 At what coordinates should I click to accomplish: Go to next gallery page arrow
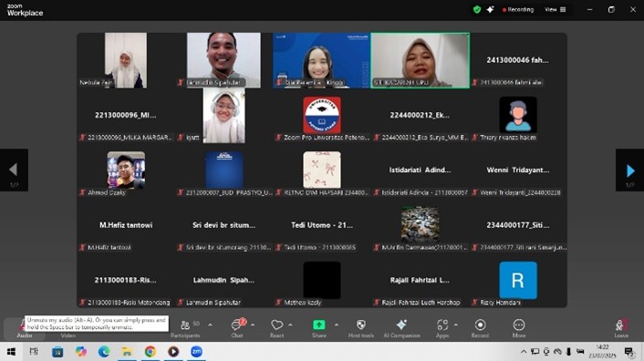[630, 170]
